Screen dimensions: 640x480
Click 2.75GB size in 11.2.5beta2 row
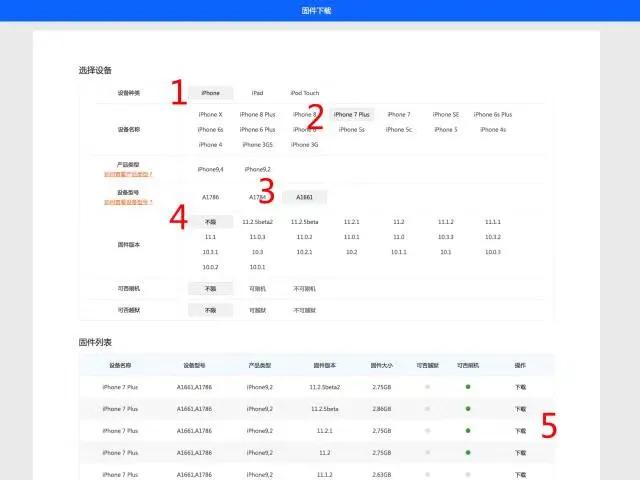click(382, 387)
